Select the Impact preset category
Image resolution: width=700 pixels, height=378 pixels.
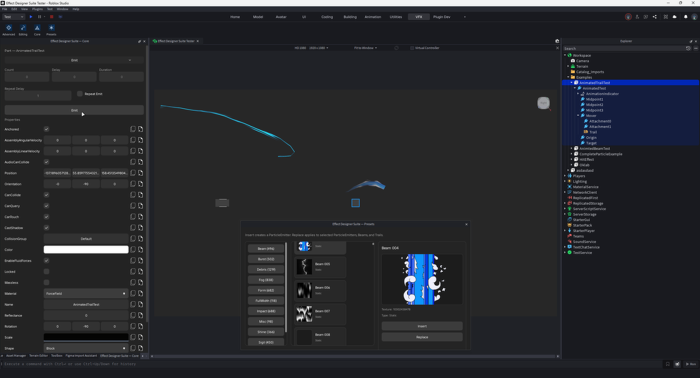click(266, 311)
